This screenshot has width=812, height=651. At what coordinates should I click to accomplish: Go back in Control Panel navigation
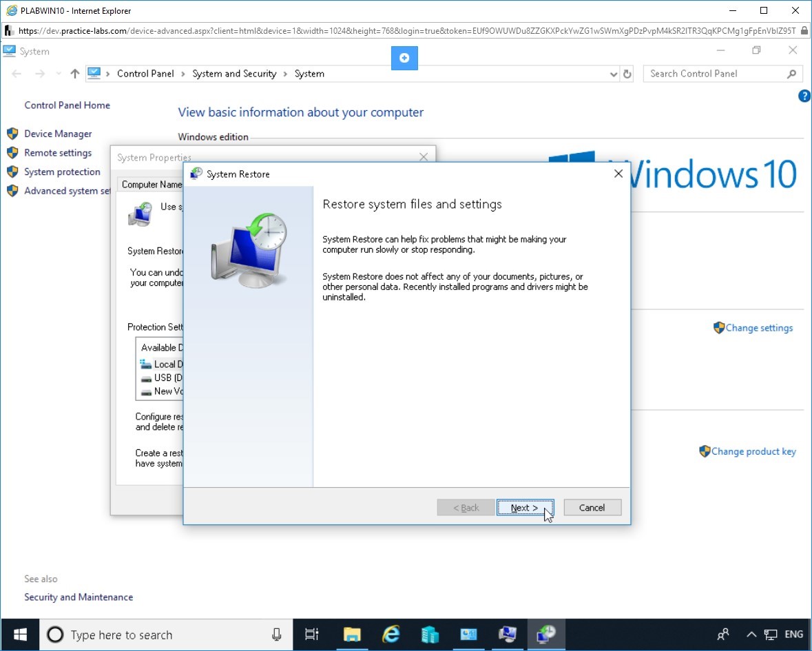17,74
